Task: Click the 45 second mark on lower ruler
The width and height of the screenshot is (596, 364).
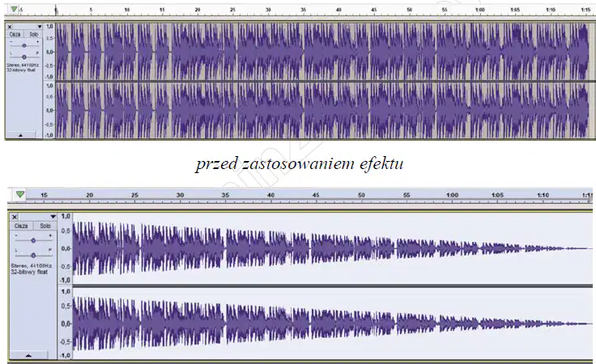Action: coord(316,195)
